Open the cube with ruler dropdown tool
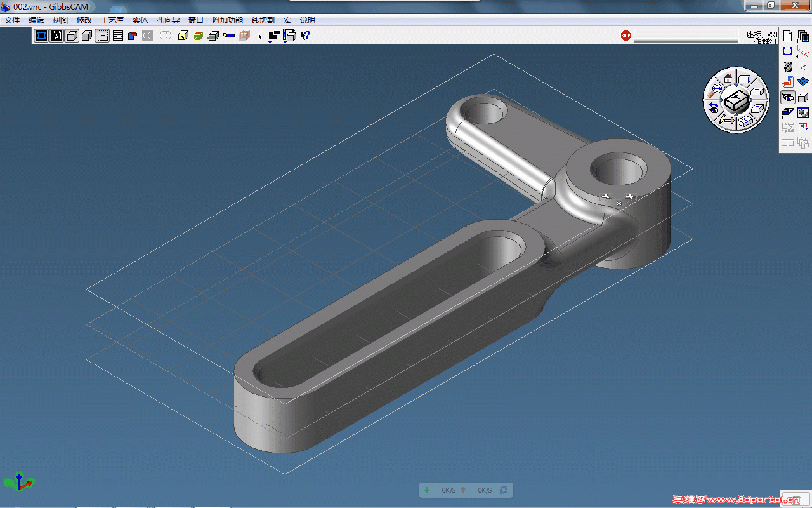812x508 pixels. 289,36
